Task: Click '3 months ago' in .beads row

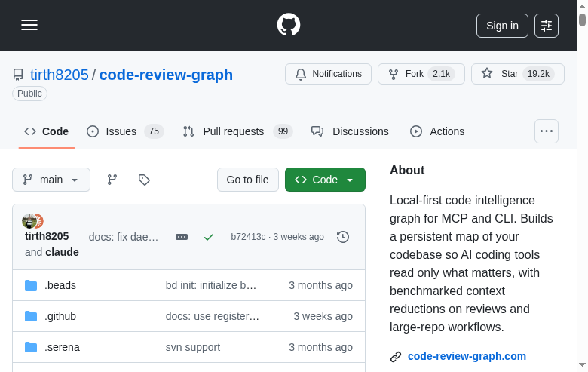Action: pyautogui.click(x=320, y=285)
